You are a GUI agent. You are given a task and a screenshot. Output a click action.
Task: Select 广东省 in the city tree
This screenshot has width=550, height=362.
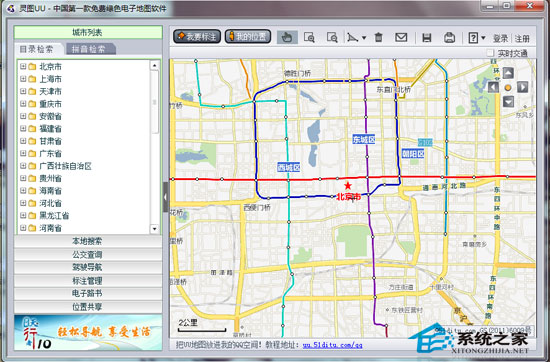pyautogui.click(x=50, y=154)
